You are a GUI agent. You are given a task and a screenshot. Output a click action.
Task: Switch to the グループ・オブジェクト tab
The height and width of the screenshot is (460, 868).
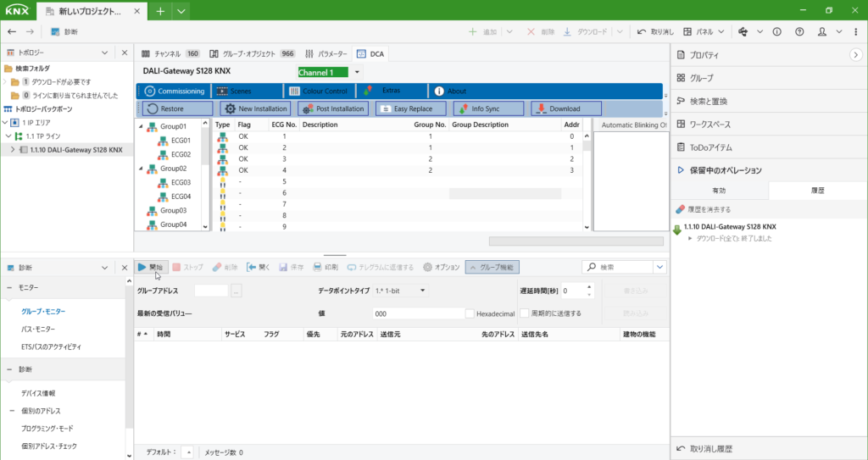(252, 54)
